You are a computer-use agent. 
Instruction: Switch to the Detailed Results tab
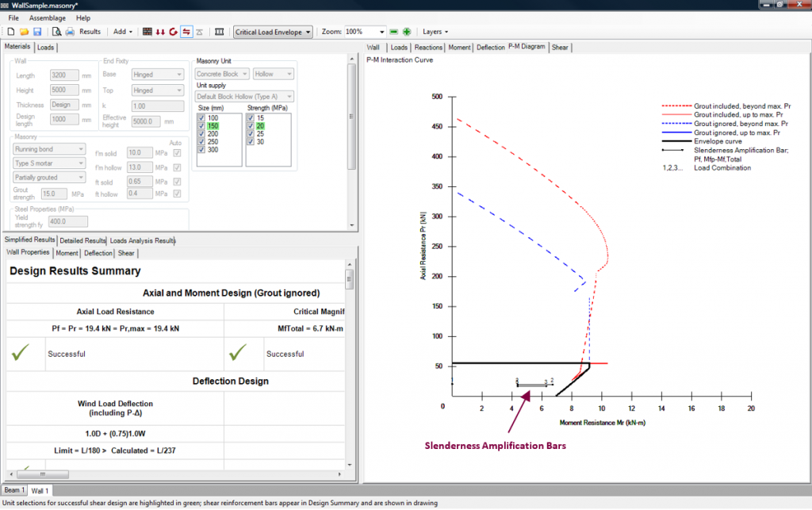tap(82, 240)
